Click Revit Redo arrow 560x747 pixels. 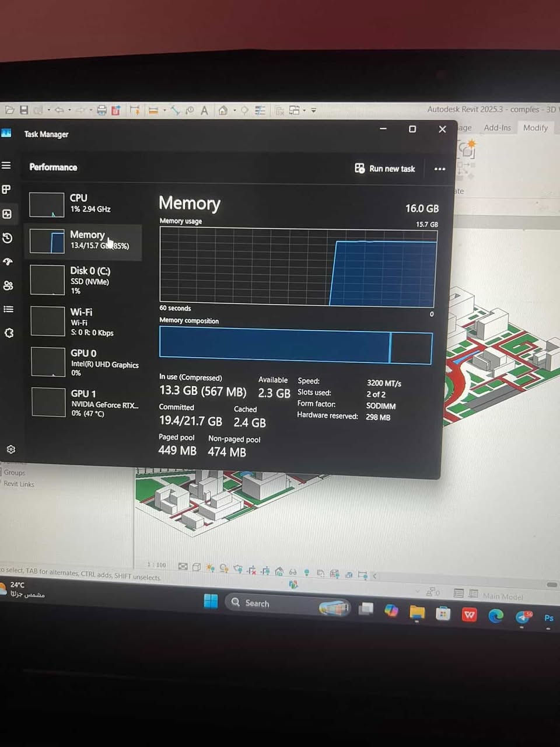[80, 110]
